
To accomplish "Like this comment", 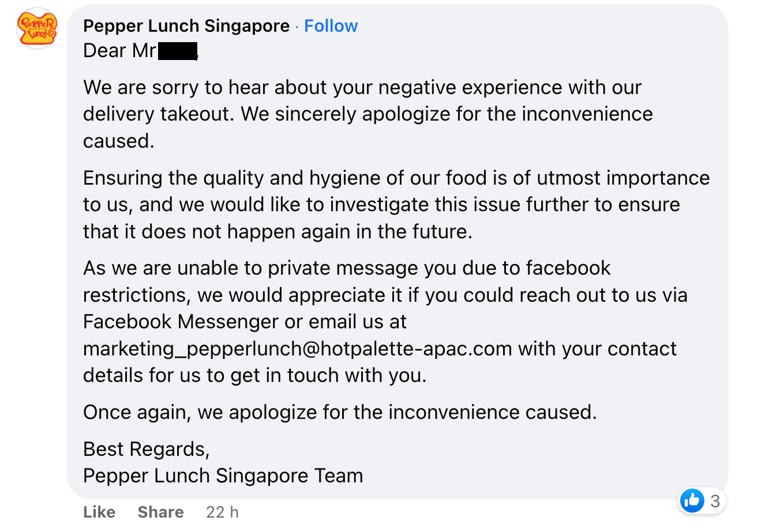I will 99,512.
